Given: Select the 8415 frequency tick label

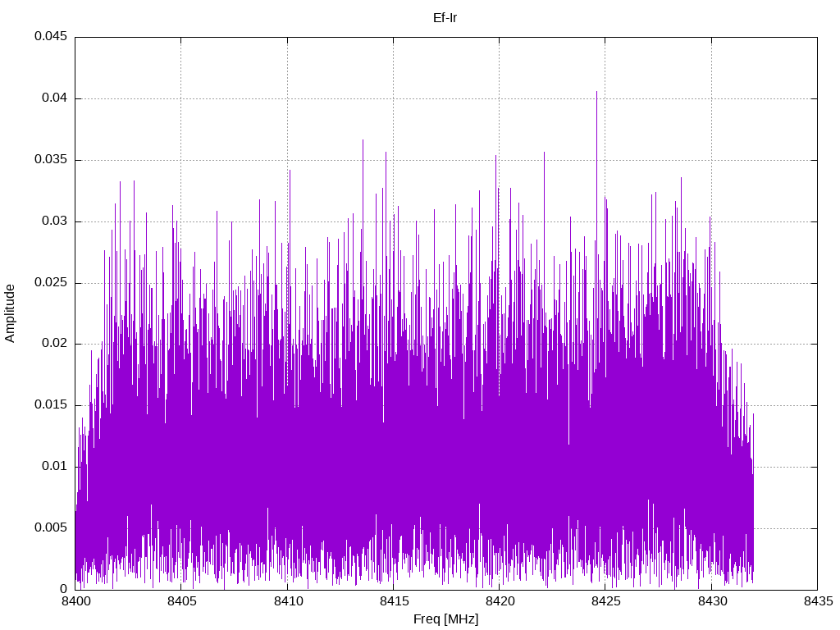Looking at the screenshot, I should click(394, 601).
